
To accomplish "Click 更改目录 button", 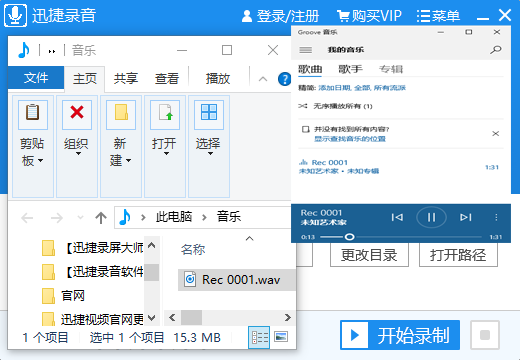I will pos(369,255).
